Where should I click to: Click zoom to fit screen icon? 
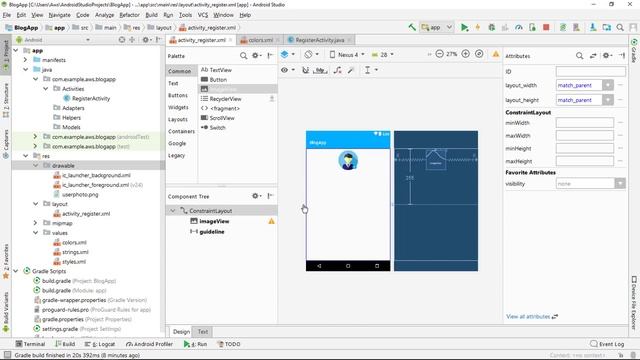click(479, 54)
